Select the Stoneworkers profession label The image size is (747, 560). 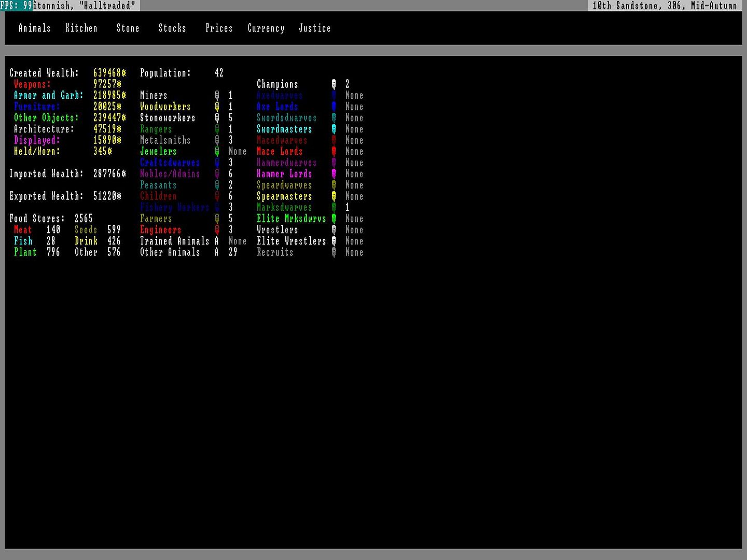(x=168, y=118)
